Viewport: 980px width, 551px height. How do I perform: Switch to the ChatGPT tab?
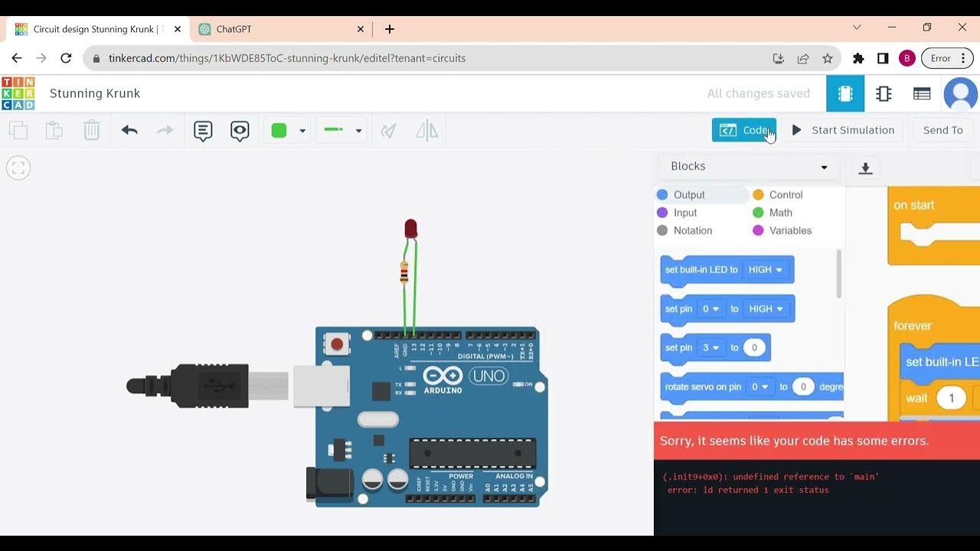coord(281,29)
